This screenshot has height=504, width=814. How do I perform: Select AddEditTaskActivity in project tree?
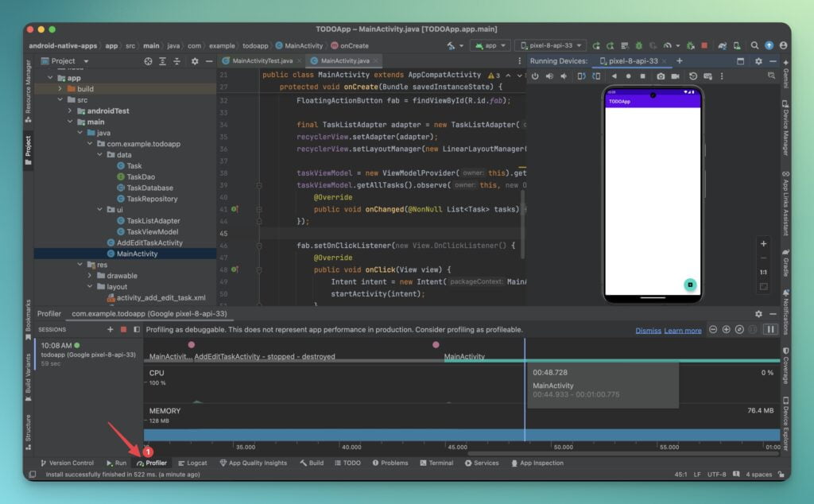coord(149,242)
